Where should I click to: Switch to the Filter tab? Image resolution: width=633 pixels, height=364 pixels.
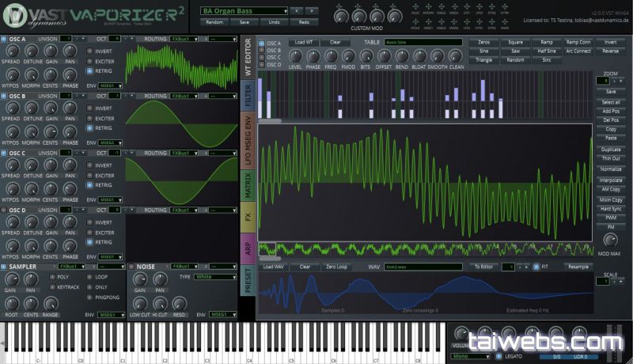(x=248, y=97)
